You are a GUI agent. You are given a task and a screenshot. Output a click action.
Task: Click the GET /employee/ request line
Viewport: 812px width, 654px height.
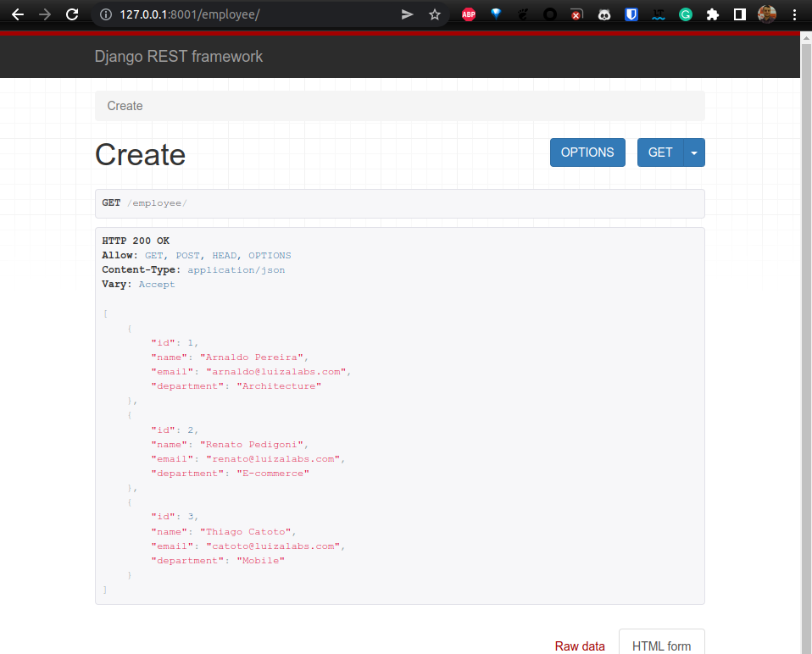144,202
